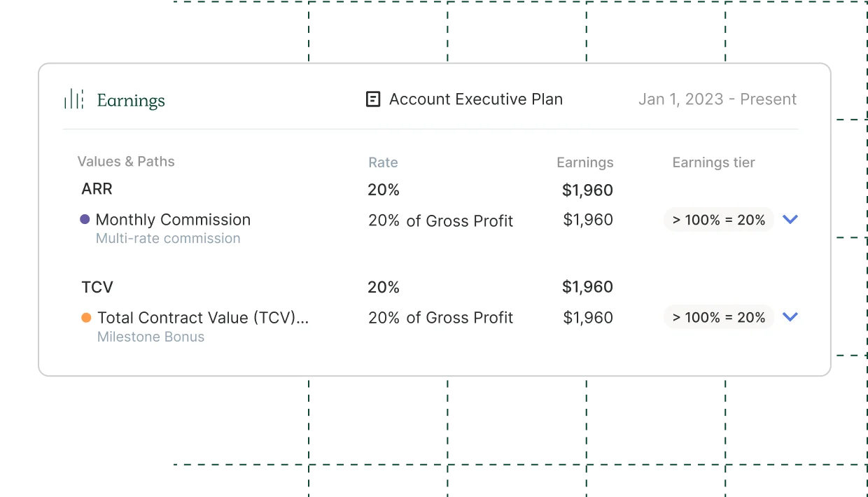Click the Earnings column header
This screenshot has height=497, width=868.
click(x=585, y=162)
